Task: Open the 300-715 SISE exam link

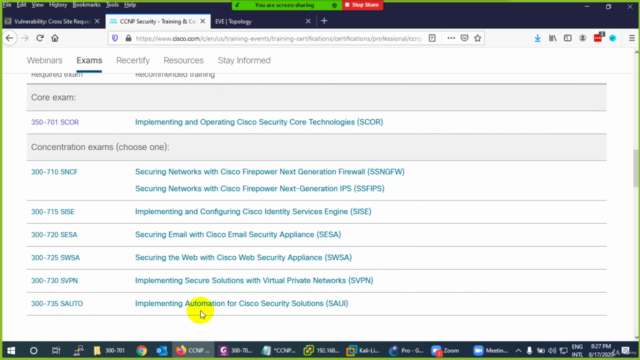Action: [53, 212]
